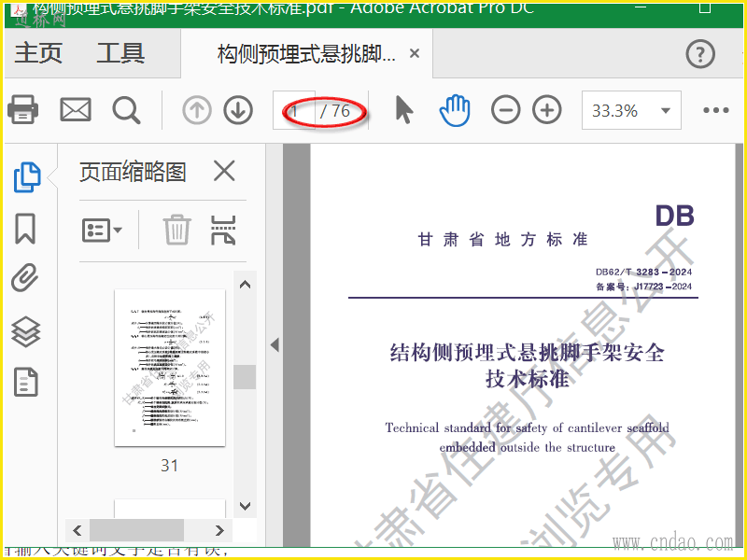Viewport: 747px width, 560px height.
Task: Click the total page count / 76
Action: click(x=335, y=111)
